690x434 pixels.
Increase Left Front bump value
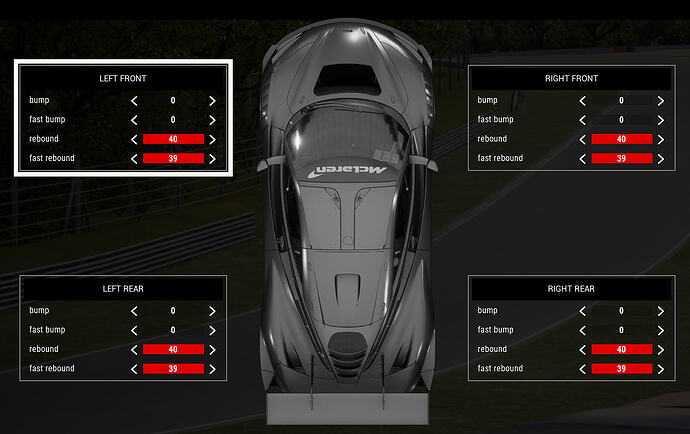tap(213, 101)
